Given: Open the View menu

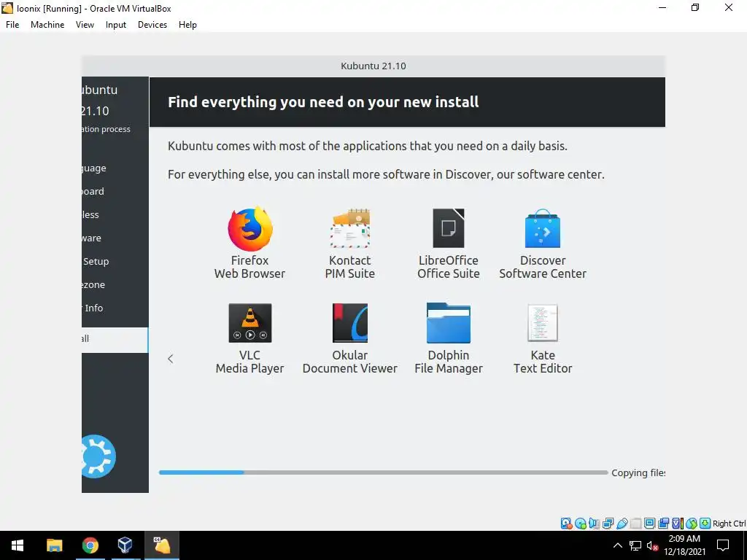Looking at the screenshot, I should tap(85, 25).
